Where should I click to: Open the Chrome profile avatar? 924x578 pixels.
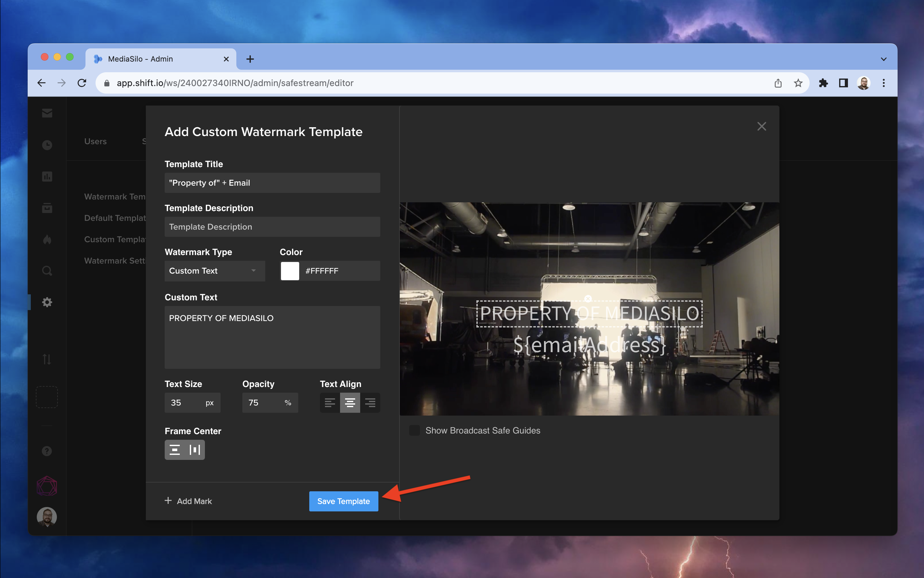(x=864, y=83)
